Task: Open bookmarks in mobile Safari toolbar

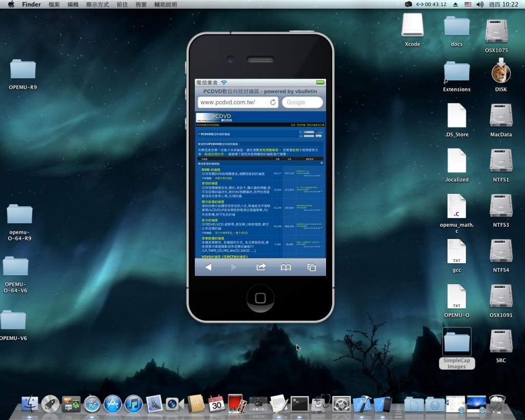Action: (x=286, y=267)
